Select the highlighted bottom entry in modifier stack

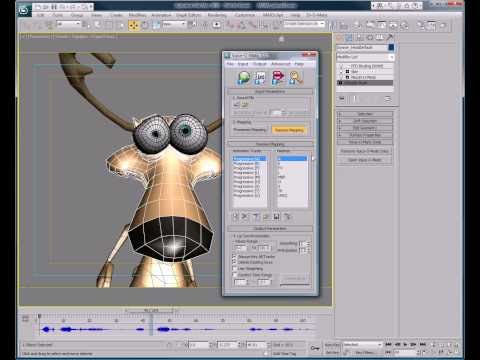click(365, 83)
